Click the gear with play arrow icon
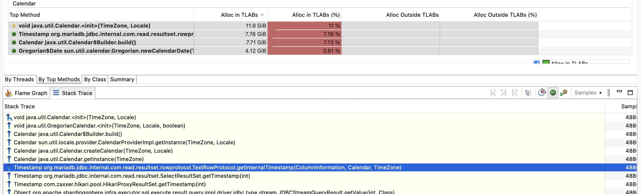Screen dimensions: 644x194 (564, 93)
